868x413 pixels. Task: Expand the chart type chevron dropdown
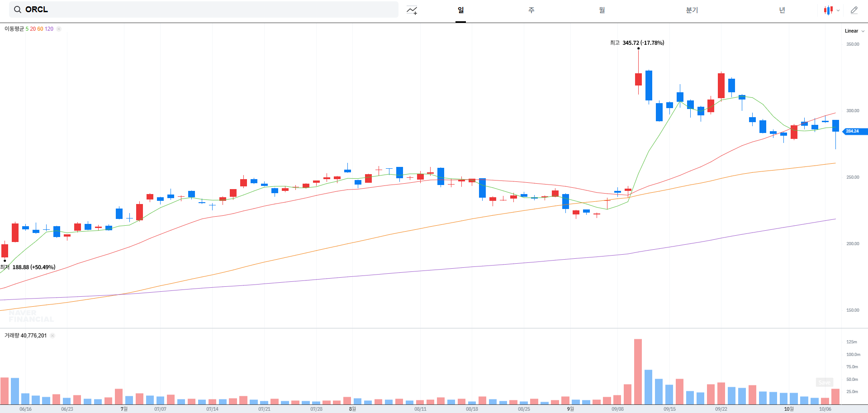click(838, 10)
